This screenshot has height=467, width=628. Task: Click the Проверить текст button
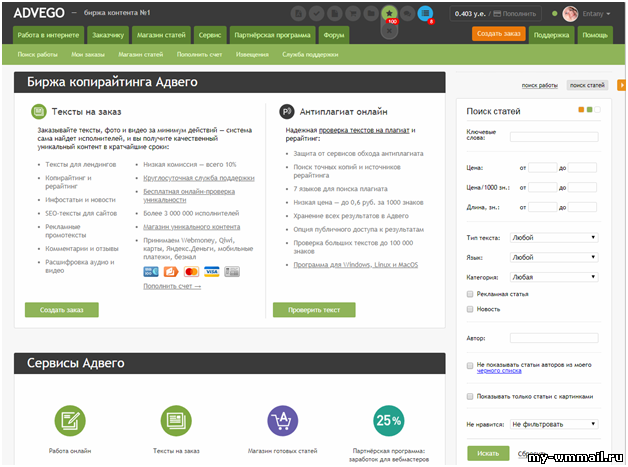click(314, 310)
